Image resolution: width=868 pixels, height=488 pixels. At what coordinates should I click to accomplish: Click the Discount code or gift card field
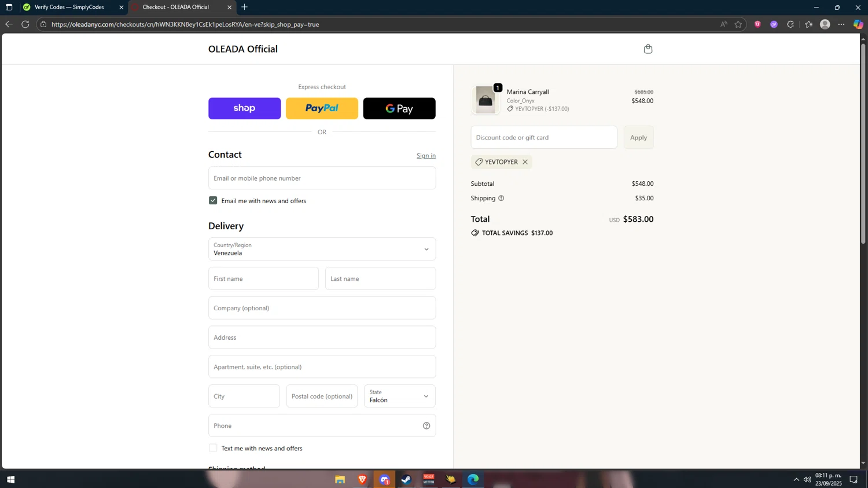[544, 137]
